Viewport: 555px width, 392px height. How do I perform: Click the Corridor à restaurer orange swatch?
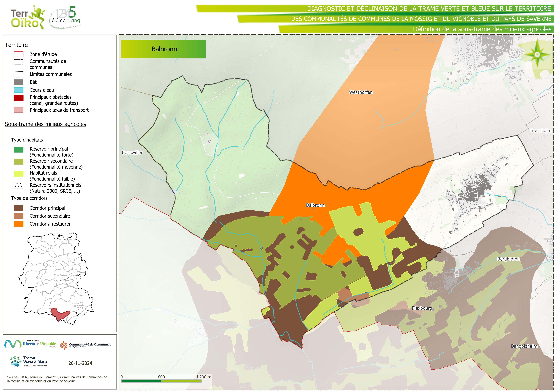click(x=19, y=224)
